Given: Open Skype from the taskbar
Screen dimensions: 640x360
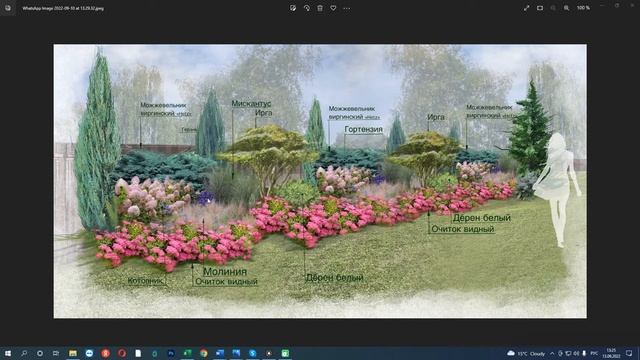Looking at the screenshot, I should point(252,353).
